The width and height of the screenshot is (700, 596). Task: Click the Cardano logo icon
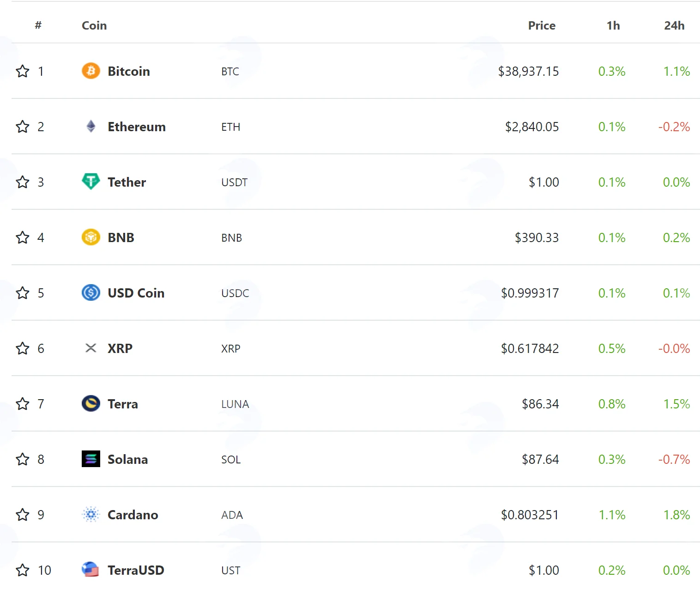pyautogui.click(x=91, y=515)
